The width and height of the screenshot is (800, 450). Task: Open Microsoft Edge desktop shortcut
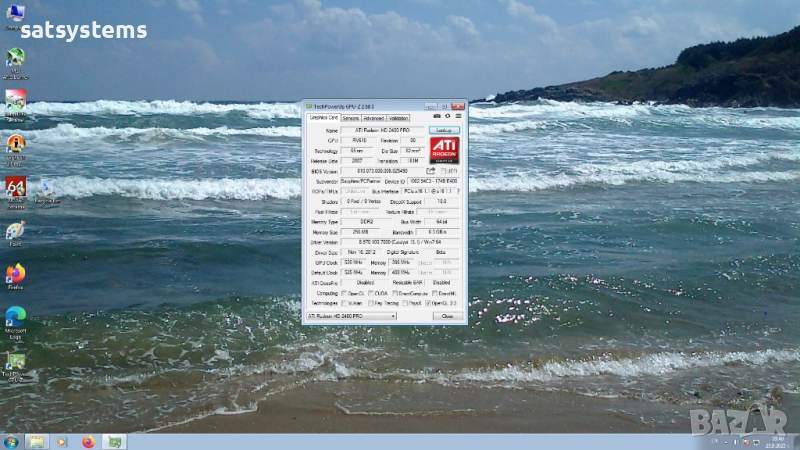(15, 317)
